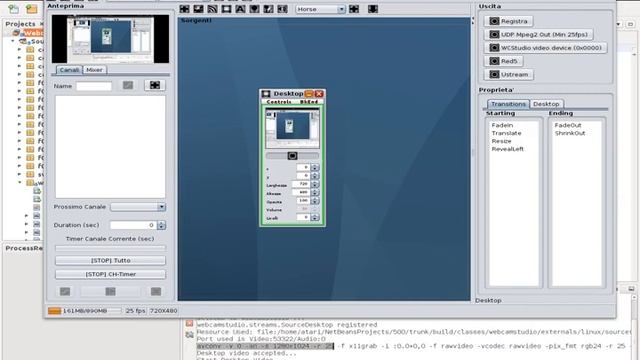Add an RSS feed source from toolbar
Screen dimensions: 640x360
click(212, 9)
